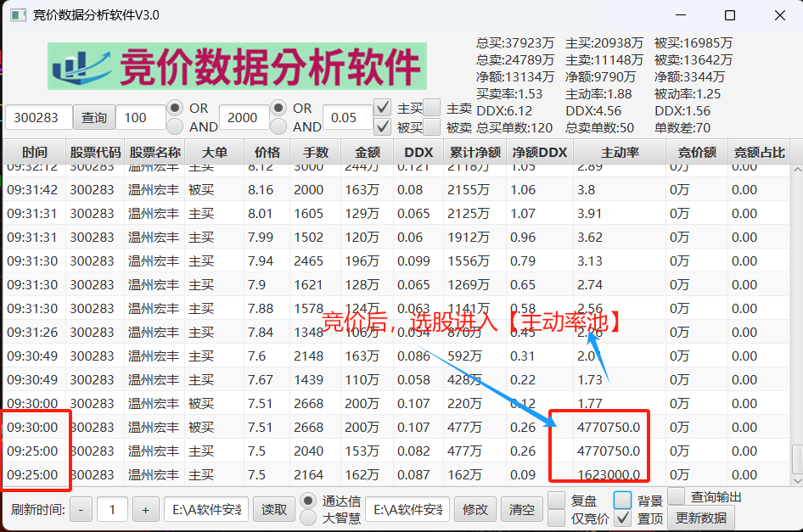Enable the 被卖 checkbox

[432, 127]
